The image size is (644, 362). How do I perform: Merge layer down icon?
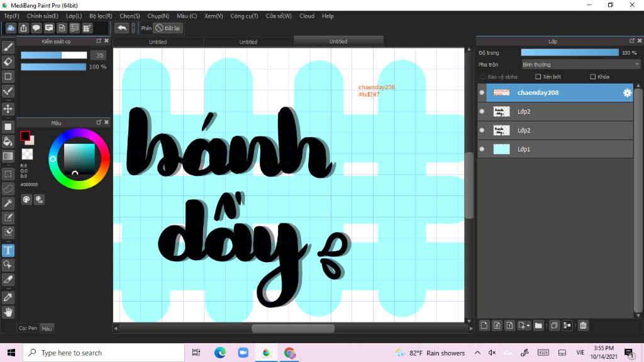pos(567,326)
